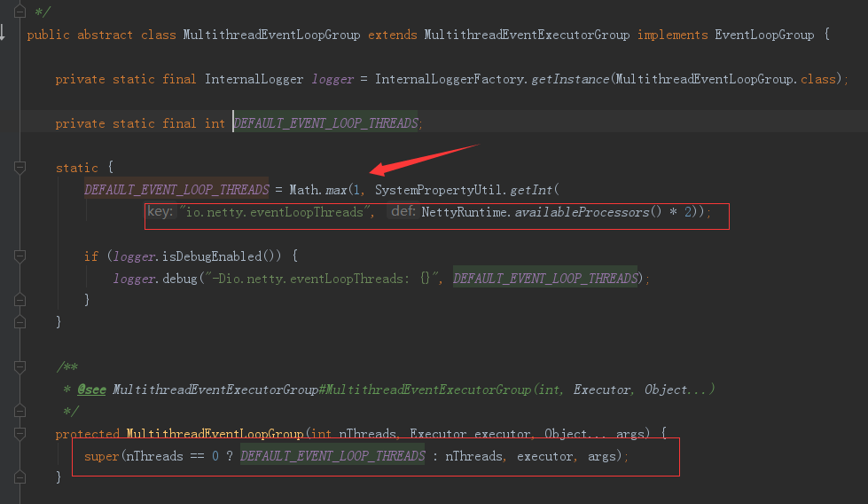Collapse the Javadoc /** fold marker
This screenshot has width=868, height=504.
(x=20, y=366)
